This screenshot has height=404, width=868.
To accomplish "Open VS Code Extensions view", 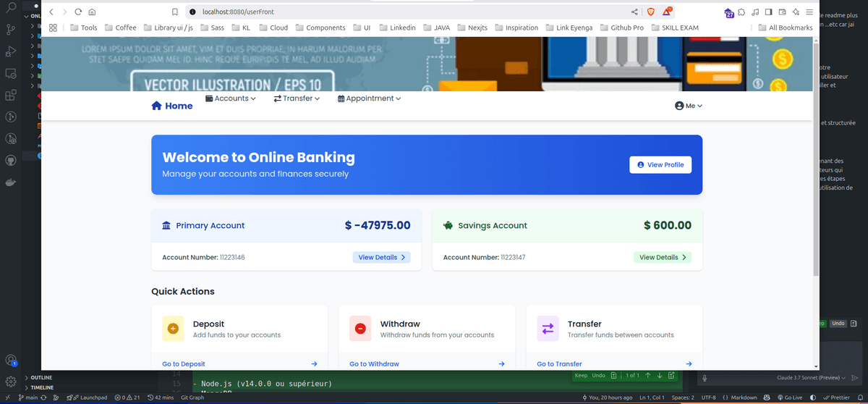I will tap(11, 95).
